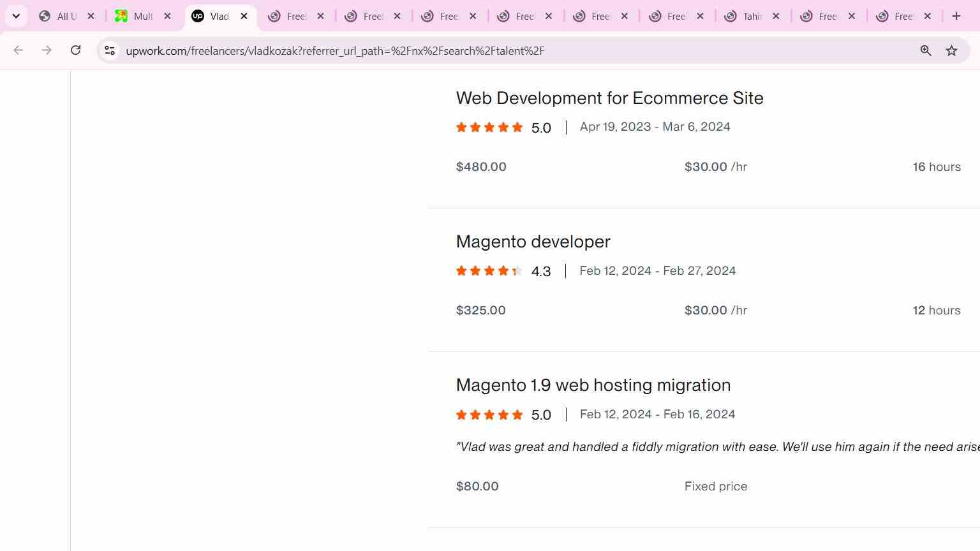Open a new tab with plus icon
Image resolution: width=980 pixels, height=551 pixels.
point(956,16)
